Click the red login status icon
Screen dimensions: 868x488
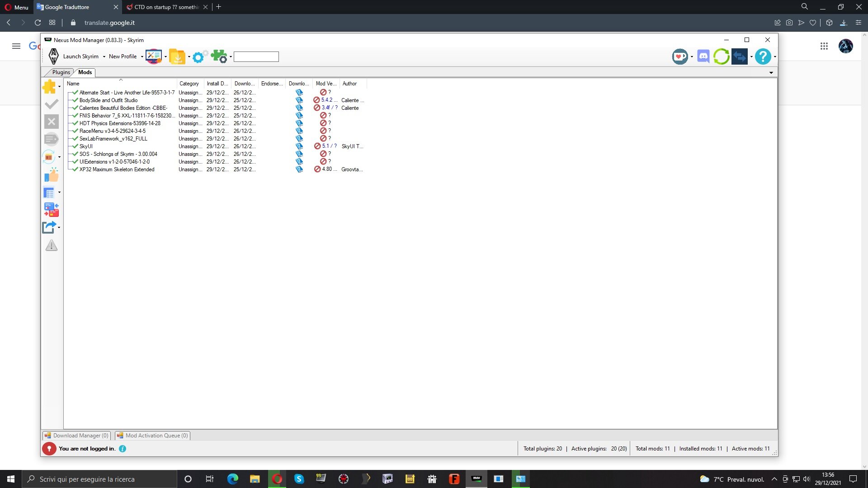coord(49,449)
